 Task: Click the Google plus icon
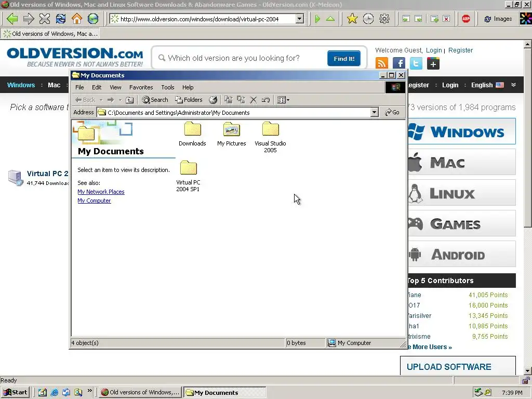point(433,63)
